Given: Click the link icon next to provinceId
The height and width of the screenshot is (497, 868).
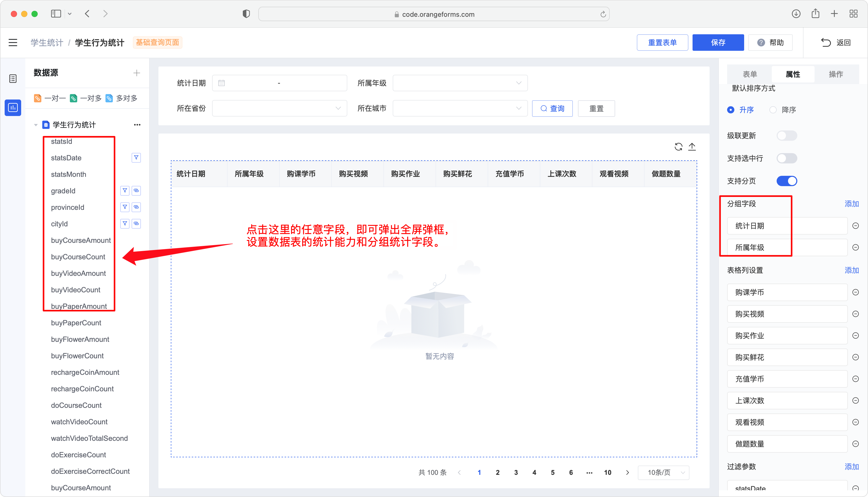Looking at the screenshot, I should tap(136, 207).
